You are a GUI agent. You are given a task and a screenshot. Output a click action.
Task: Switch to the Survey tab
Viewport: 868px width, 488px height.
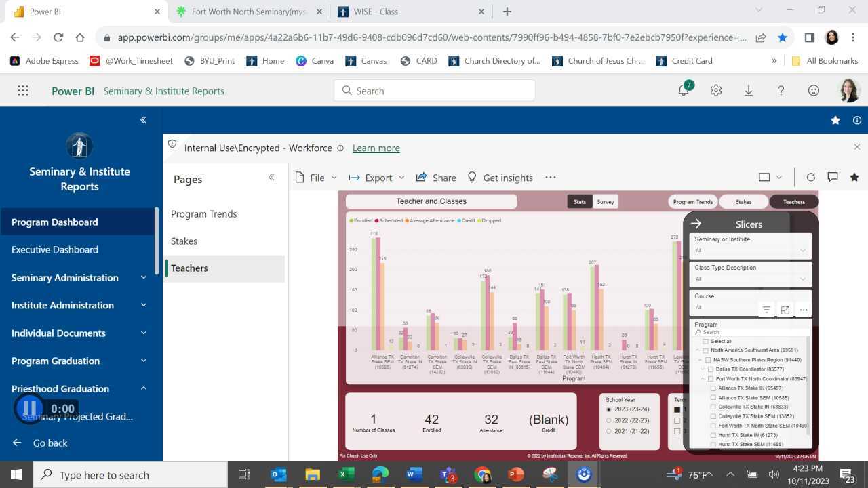tap(605, 201)
